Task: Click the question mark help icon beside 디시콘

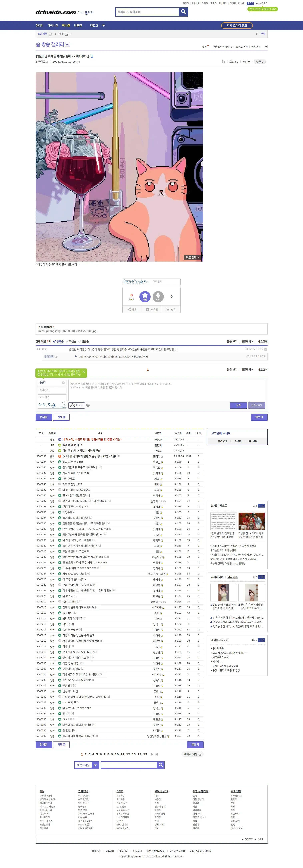Action: coord(88,405)
